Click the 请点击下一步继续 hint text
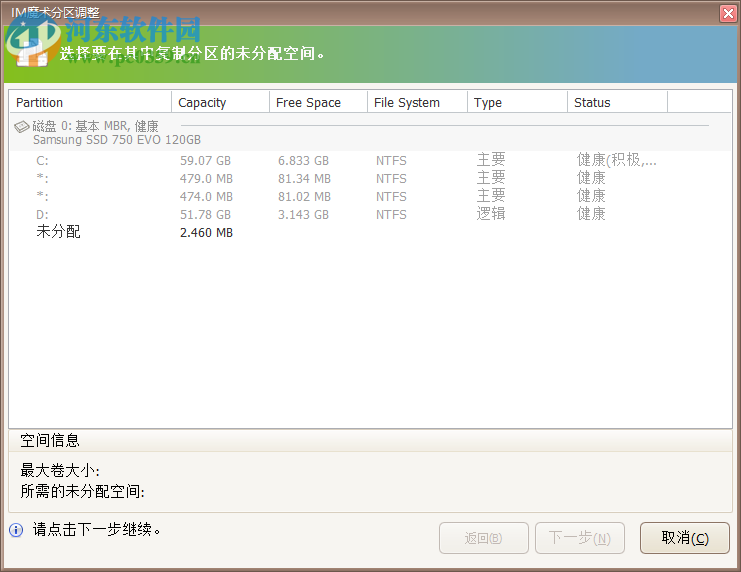 pyautogui.click(x=97, y=529)
